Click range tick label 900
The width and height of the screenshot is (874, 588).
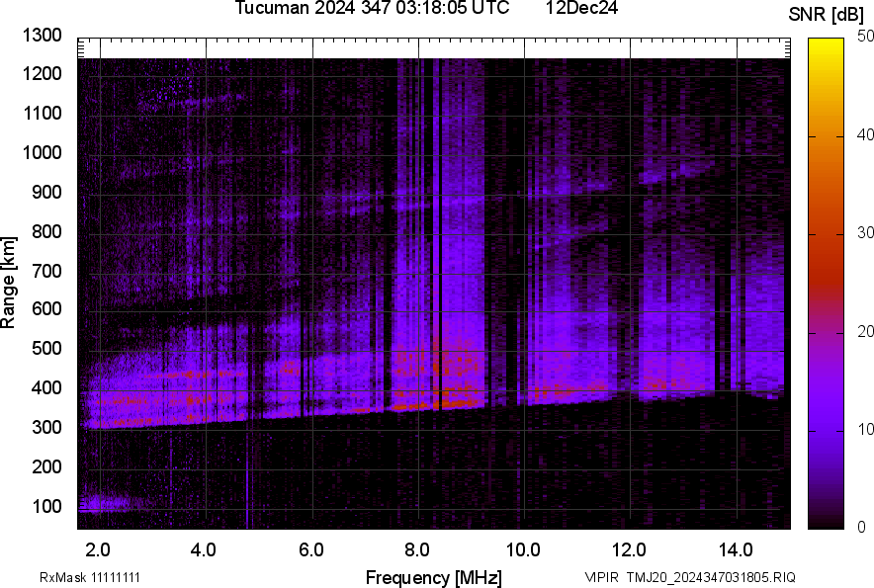46,192
